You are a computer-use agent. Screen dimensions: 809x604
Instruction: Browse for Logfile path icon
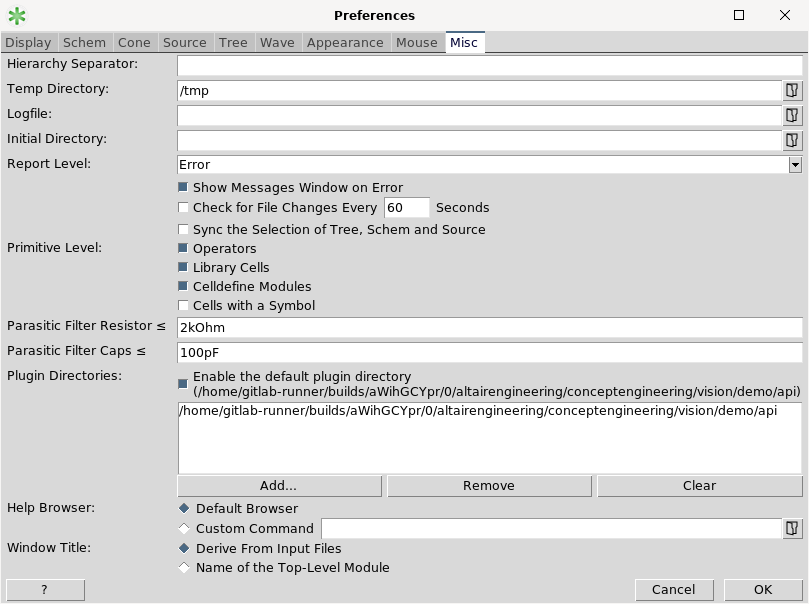pos(792,115)
